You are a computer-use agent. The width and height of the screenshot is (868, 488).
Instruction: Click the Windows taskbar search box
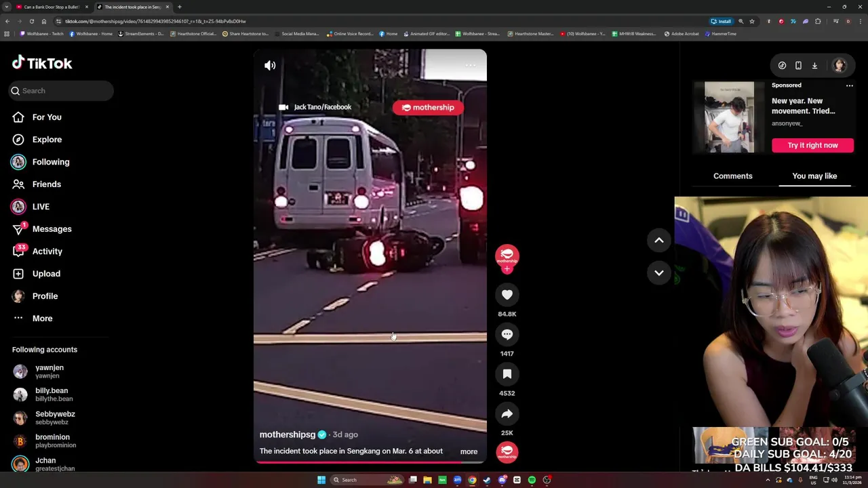pos(367,480)
